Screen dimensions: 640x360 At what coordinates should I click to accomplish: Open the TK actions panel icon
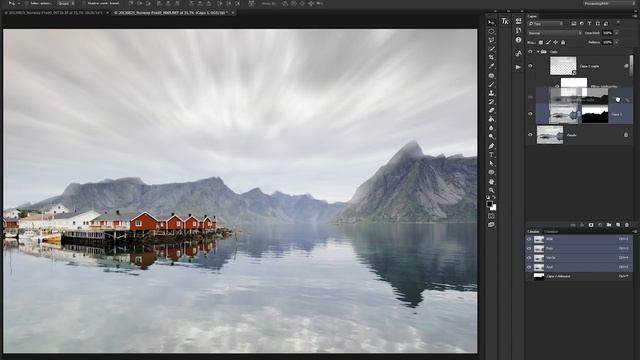point(505,21)
